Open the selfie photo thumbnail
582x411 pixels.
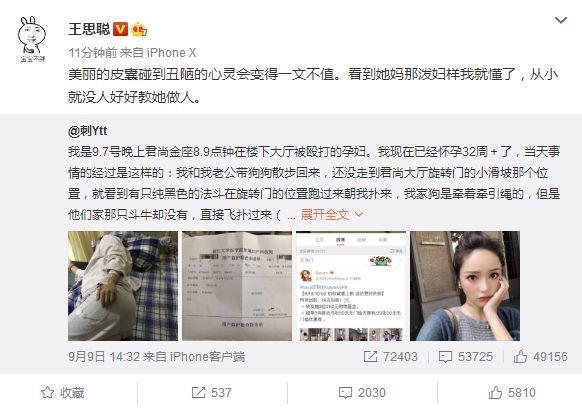click(465, 286)
